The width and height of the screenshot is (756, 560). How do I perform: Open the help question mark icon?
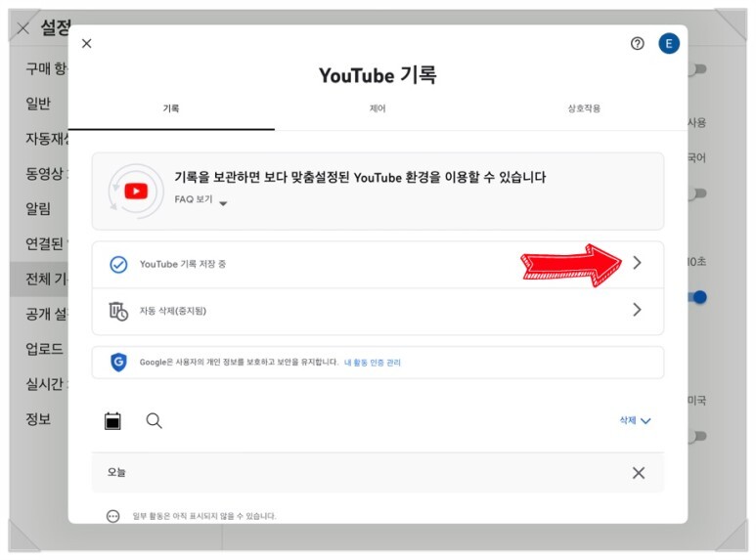638,43
